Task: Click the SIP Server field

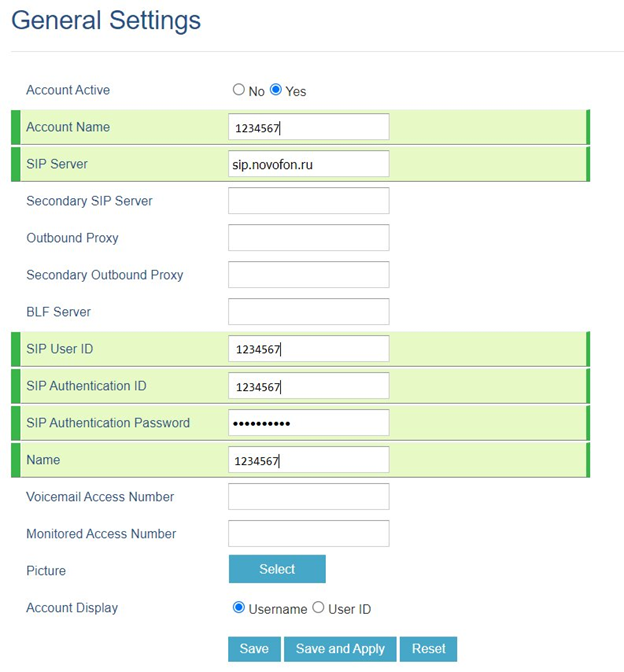Action: tap(308, 164)
